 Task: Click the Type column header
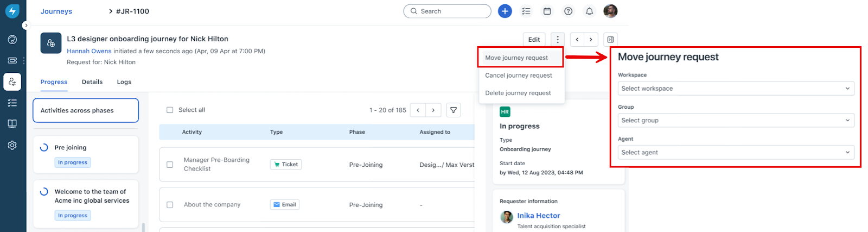(x=277, y=132)
